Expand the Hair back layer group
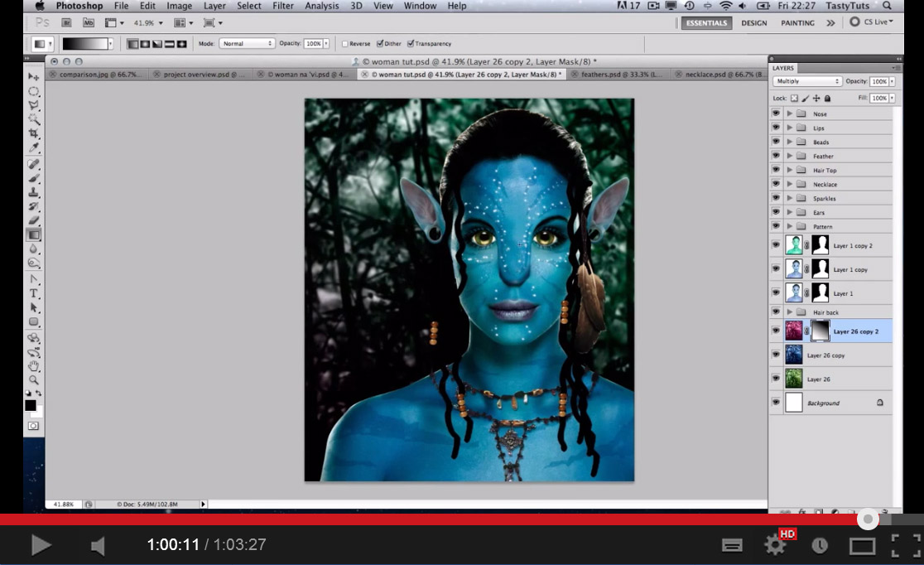924x565 pixels. tap(790, 312)
